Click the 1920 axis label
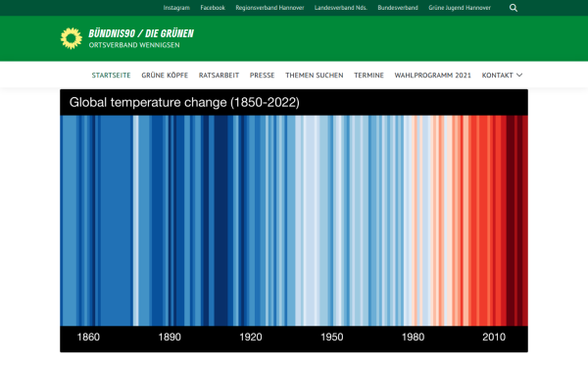The image size is (588, 368). click(251, 337)
